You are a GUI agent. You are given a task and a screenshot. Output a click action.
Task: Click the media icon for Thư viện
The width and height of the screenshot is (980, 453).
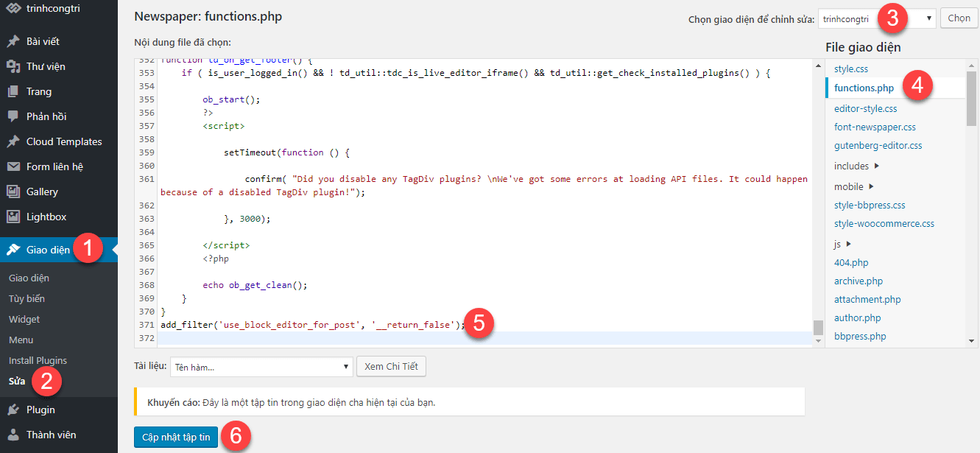pos(13,66)
